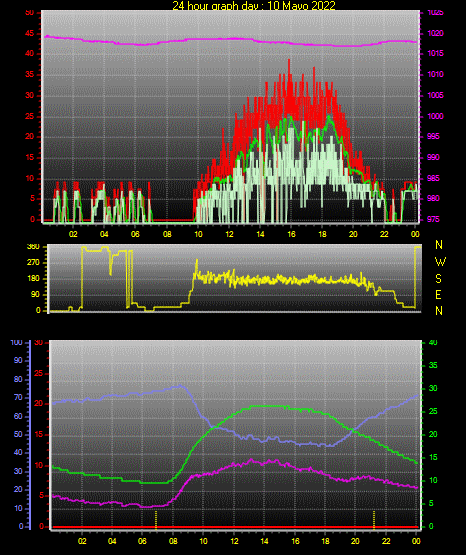Image resolution: width=466 pixels, height=555 pixels.
Task: Click the 1010 label on the pressure axis
Action: (435, 74)
